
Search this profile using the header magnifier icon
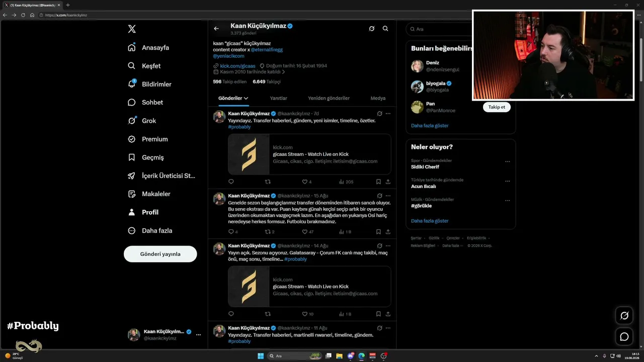385,29
